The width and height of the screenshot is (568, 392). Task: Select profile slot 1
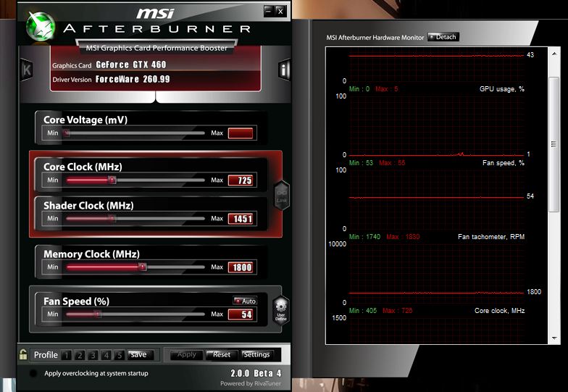click(x=67, y=355)
